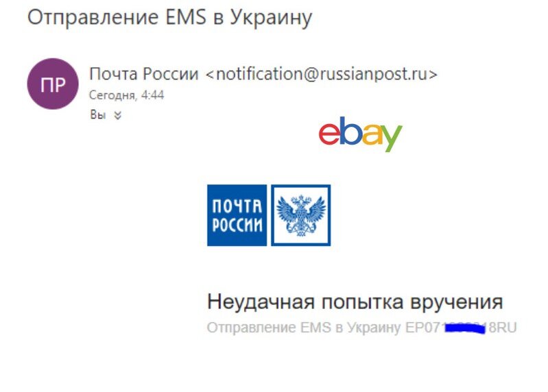The height and width of the screenshot is (392, 548).
Task: Click the timestamp Сегодня, 4:44
Action: [126, 95]
